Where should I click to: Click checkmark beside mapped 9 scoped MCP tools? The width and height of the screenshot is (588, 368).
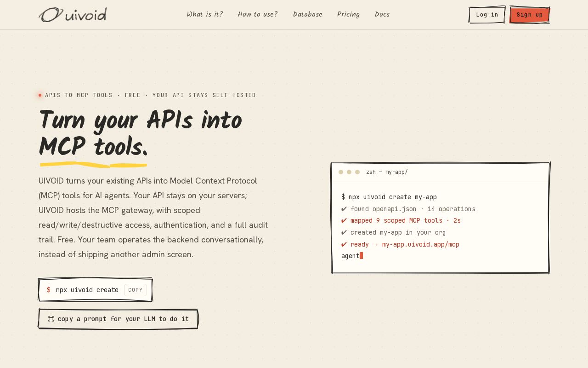point(344,221)
